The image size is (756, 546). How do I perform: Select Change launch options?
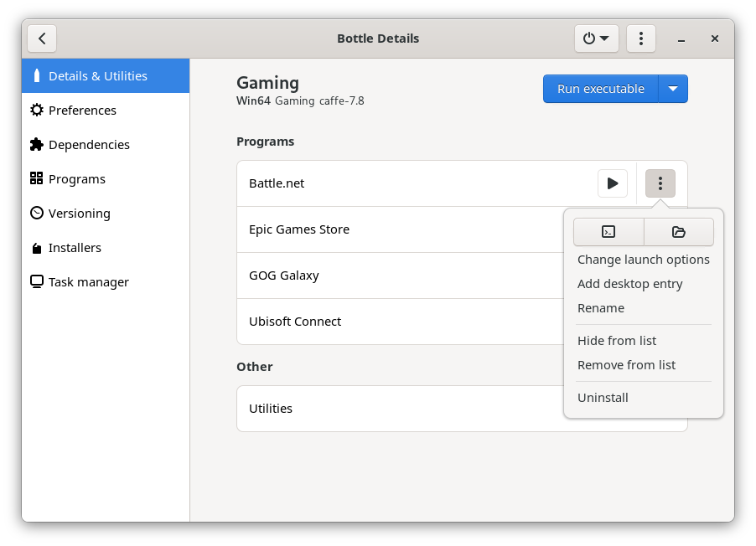click(643, 260)
